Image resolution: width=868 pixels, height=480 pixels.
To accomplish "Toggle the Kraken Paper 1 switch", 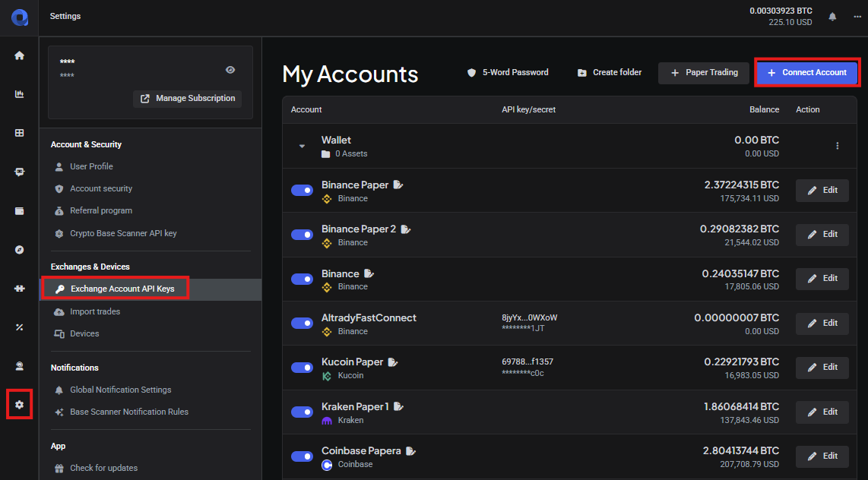I will tap(303, 412).
